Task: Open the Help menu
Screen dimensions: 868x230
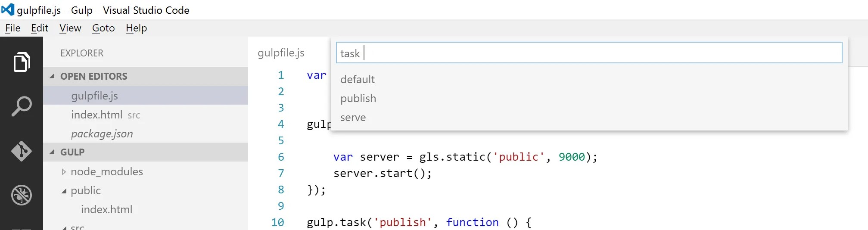Action: click(136, 28)
